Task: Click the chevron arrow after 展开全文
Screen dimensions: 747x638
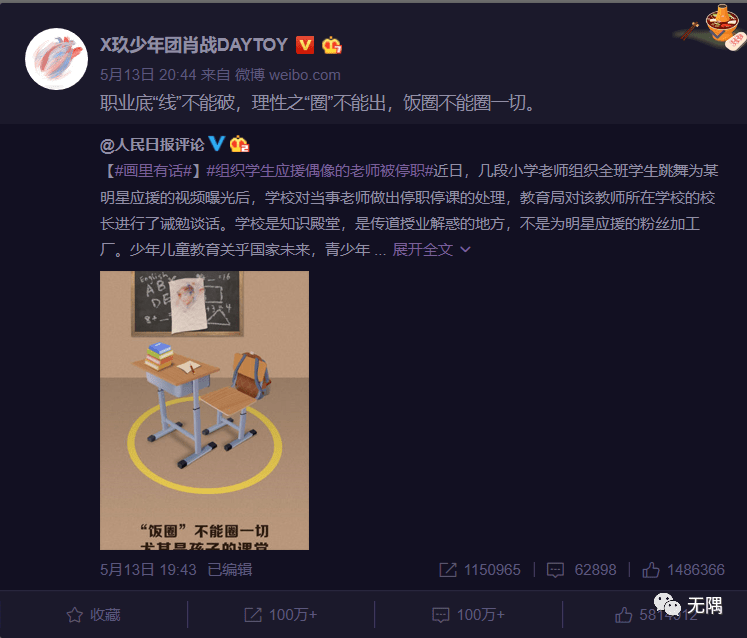Action: (465, 249)
